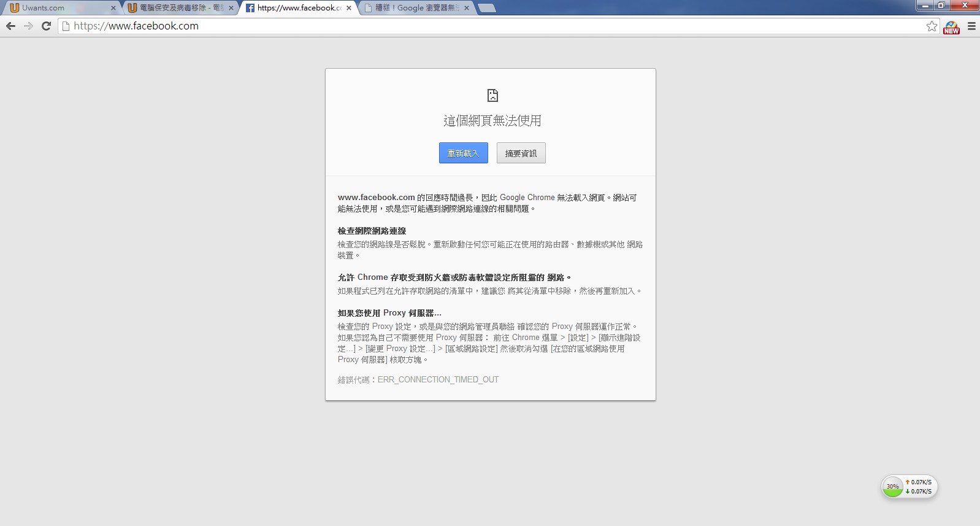
Task: Close the 電腦保安及病毒移除 tab
Action: [x=231, y=8]
